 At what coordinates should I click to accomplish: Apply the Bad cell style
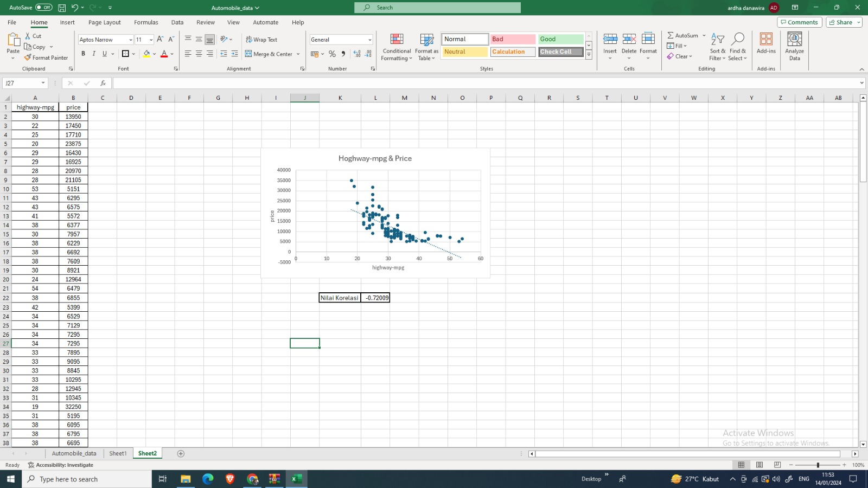click(x=513, y=39)
